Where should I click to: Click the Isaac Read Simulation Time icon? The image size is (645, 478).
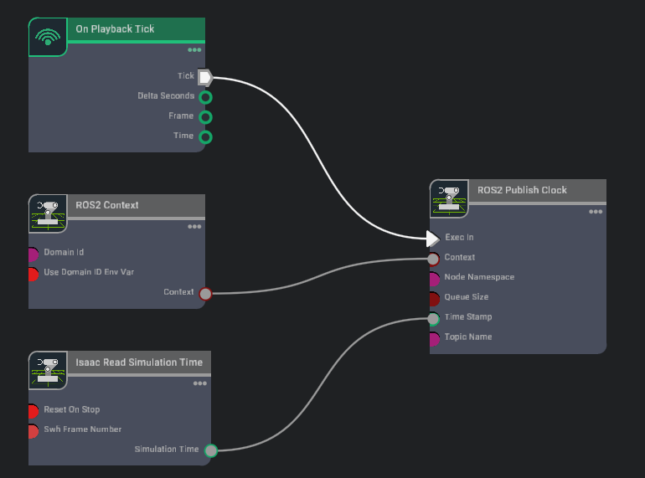click(x=47, y=369)
